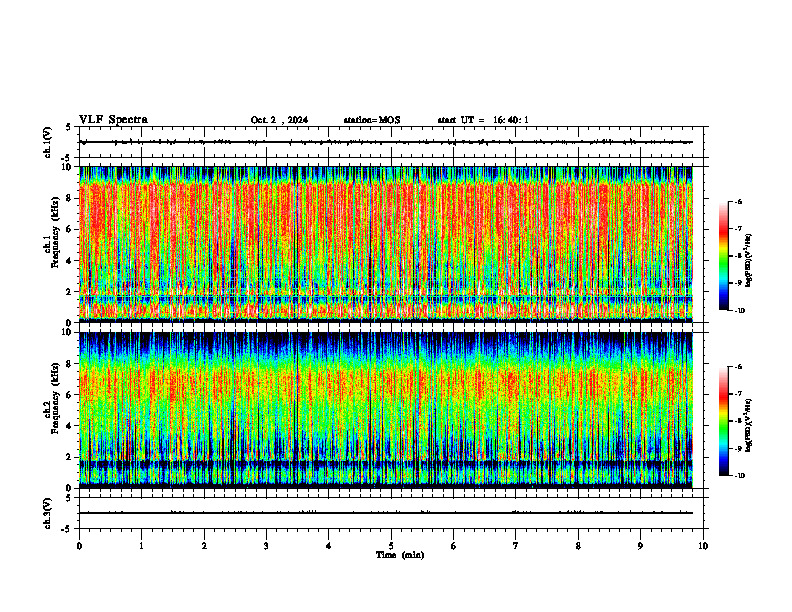Screen dimensions: 792x612
Task: Select the ch.1 "Frequency (kHz)" axis label
Action: click(55, 232)
